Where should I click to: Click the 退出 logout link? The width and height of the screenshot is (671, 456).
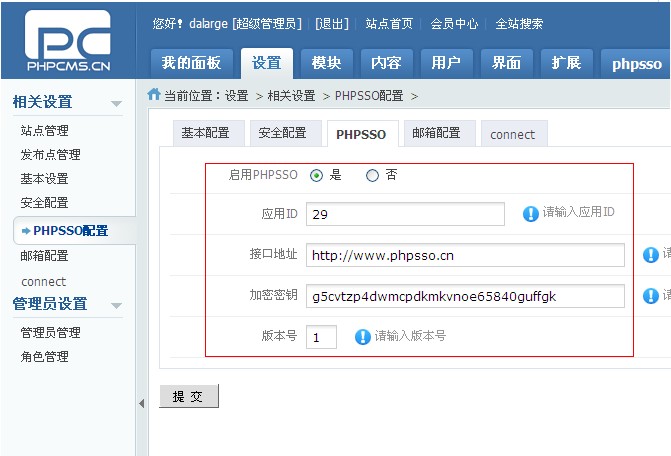[332, 24]
